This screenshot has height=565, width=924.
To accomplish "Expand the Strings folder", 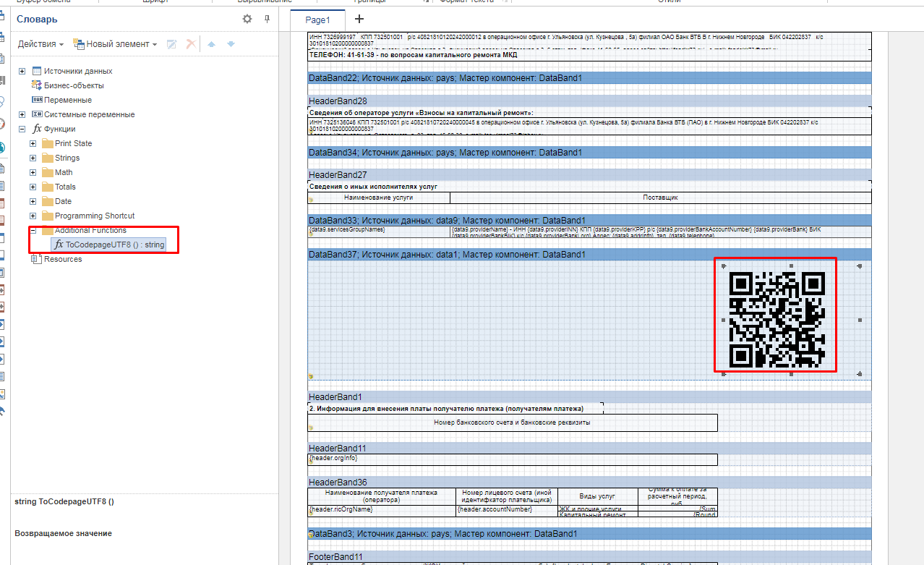I will click(33, 158).
